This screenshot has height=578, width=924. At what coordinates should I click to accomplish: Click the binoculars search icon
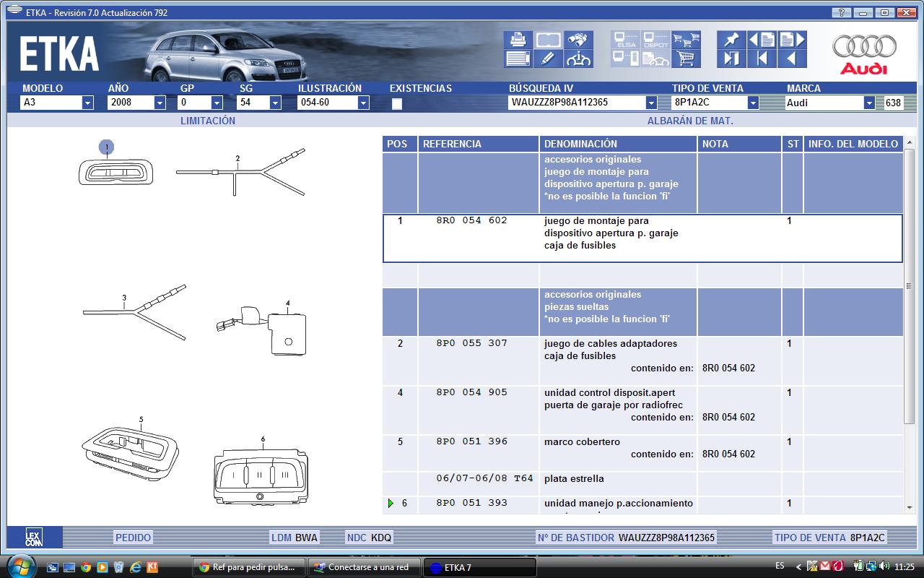coord(579,40)
